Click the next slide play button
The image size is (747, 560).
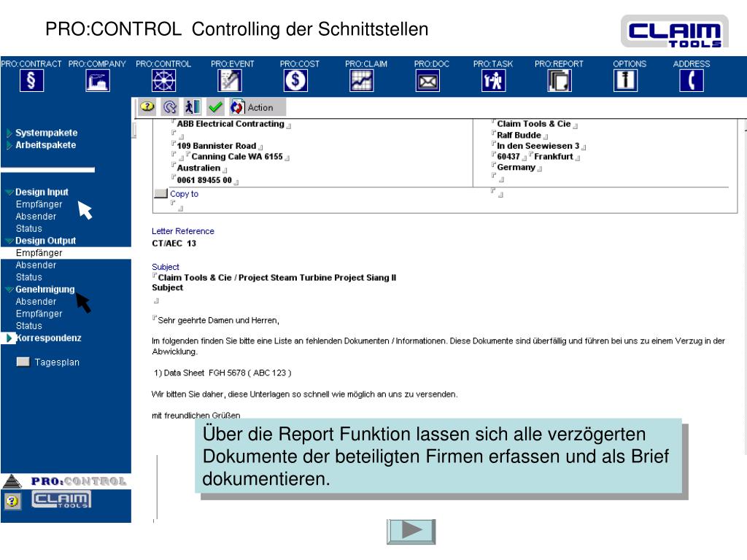point(411,532)
